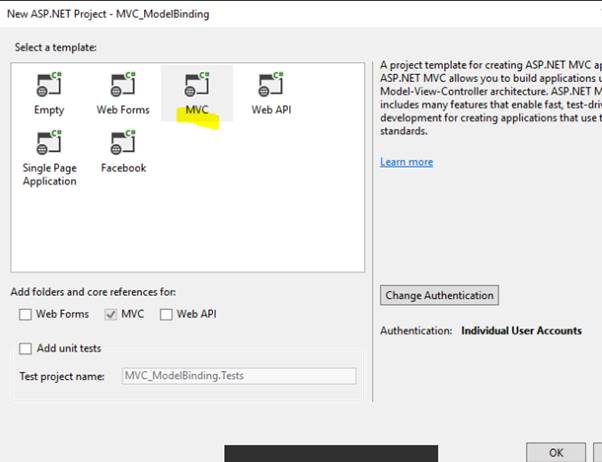This screenshot has width=602, height=462.
Task: Click the Individual User Accounts text
Action: coord(521,331)
